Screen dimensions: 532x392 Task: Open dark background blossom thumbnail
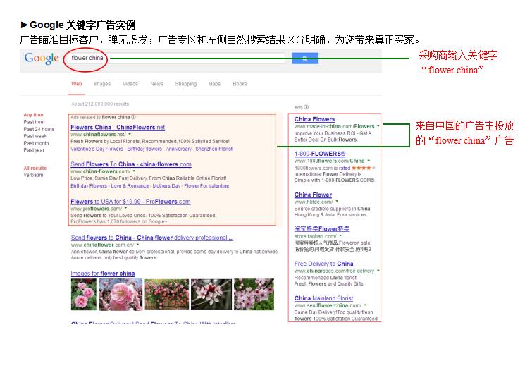(211, 294)
